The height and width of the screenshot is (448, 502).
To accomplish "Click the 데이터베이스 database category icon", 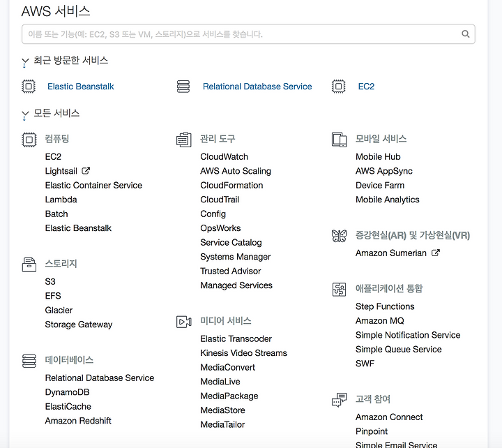I will coord(29,361).
